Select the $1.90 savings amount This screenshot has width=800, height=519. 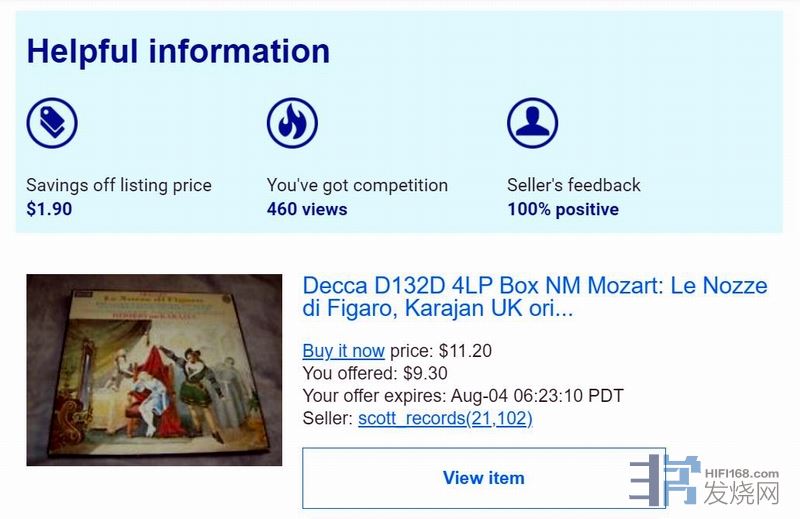tap(49, 209)
